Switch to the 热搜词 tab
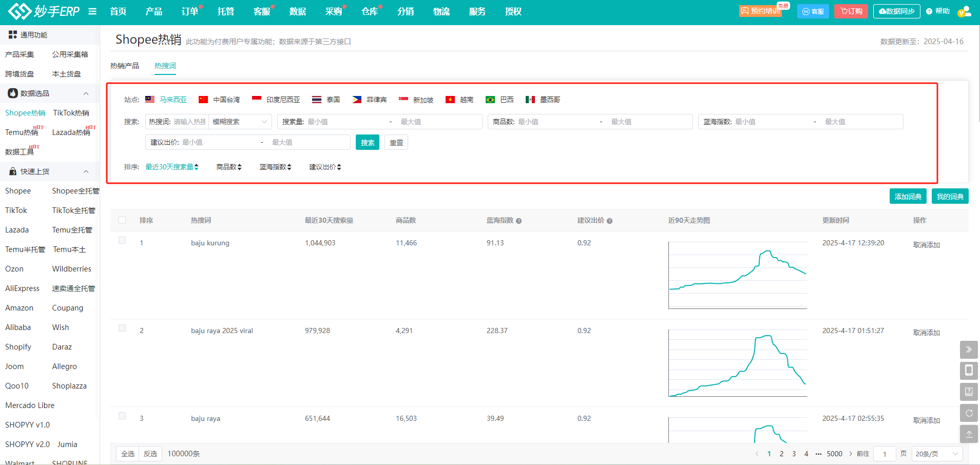 coord(165,66)
